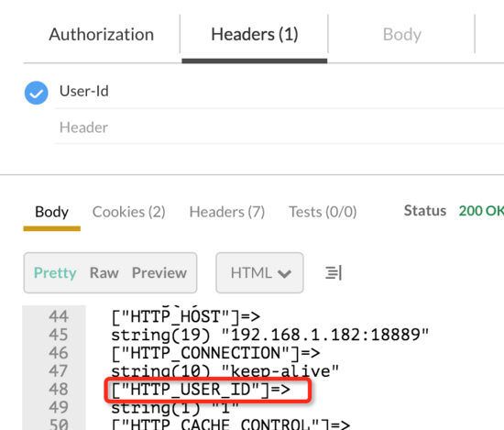View the response Headers (7) tab
Screen dimensions: 504x430
point(227,212)
